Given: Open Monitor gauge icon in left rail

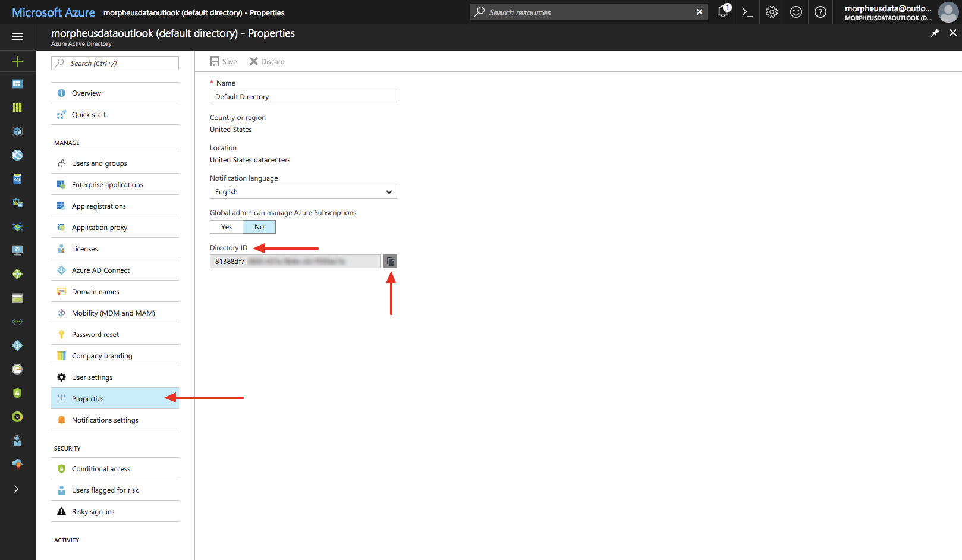Looking at the screenshot, I should (x=17, y=369).
